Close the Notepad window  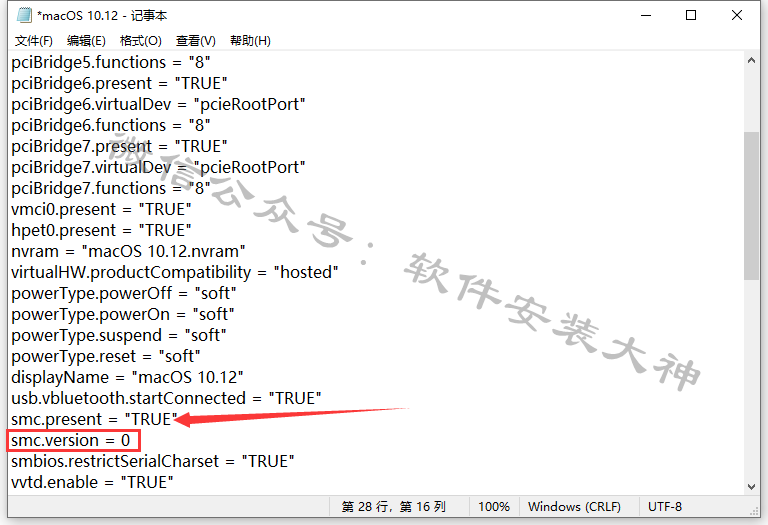tap(737, 15)
